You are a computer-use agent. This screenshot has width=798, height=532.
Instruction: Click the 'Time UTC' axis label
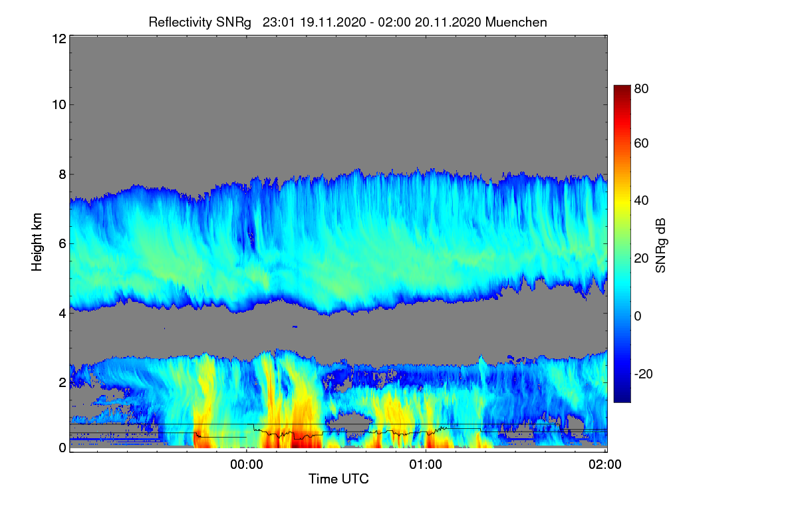pyautogui.click(x=338, y=479)
